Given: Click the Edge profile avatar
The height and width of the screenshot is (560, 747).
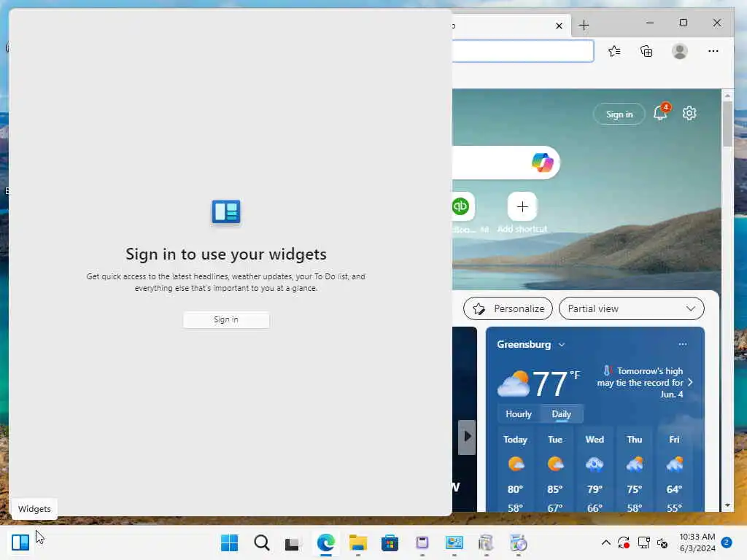Looking at the screenshot, I should 680,51.
